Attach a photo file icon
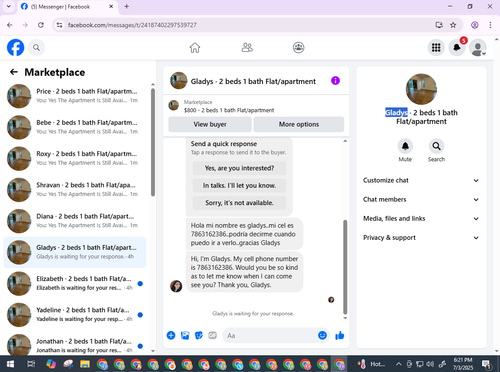Screen dimensions: 500x372 185,335
